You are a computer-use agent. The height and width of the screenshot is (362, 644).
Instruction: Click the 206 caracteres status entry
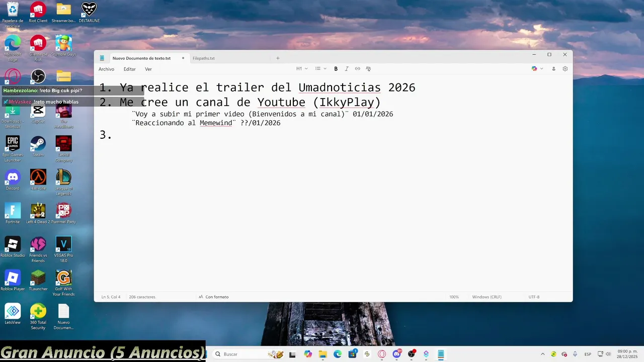click(x=142, y=297)
